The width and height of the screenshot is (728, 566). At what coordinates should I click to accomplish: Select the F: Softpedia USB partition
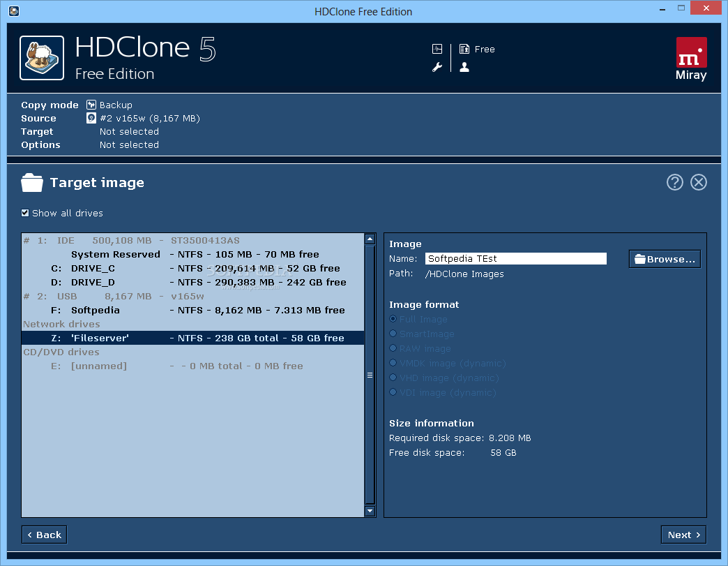click(x=193, y=310)
